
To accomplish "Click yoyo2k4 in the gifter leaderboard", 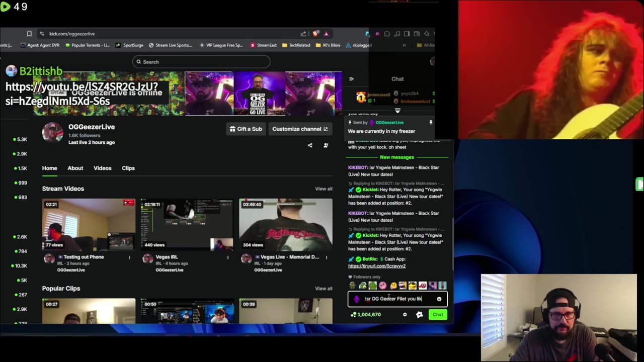I will click(410, 94).
